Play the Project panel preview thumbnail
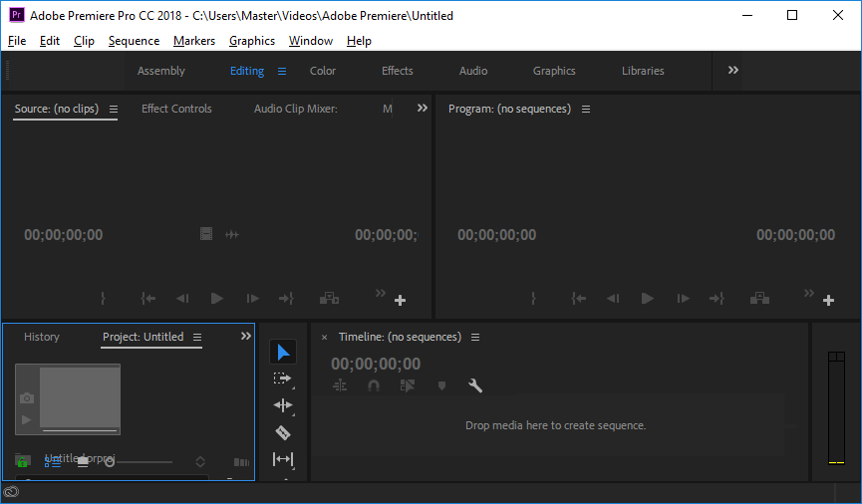The width and height of the screenshot is (862, 504). pyautogui.click(x=26, y=420)
